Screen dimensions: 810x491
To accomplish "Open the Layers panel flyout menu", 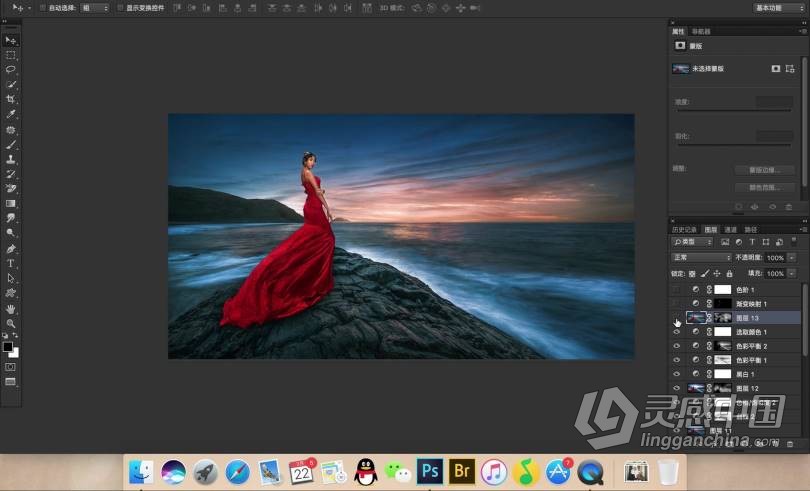I will (802, 229).
